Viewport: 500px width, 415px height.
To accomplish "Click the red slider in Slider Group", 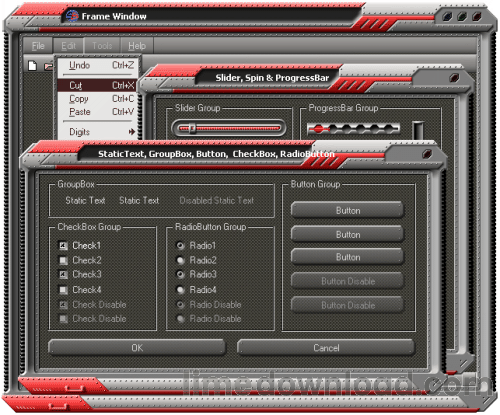I will point(229,128).
